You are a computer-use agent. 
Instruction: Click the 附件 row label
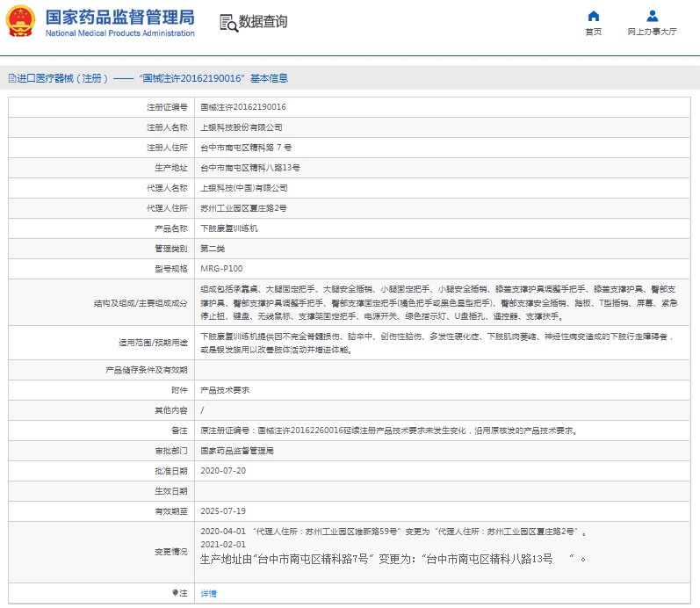click(x=179, y=390)
